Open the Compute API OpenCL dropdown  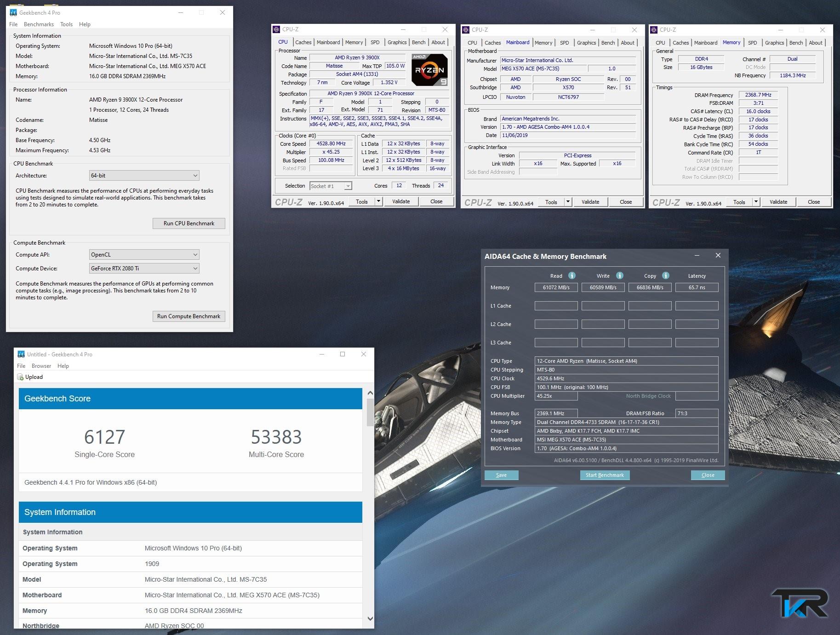click(144, 255)
